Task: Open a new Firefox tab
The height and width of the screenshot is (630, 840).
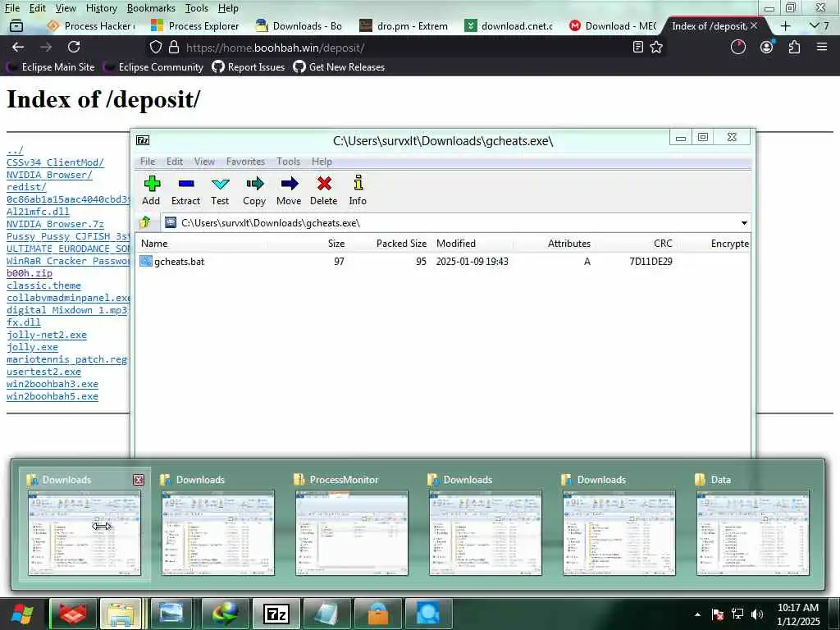Action: pos(785,25)
